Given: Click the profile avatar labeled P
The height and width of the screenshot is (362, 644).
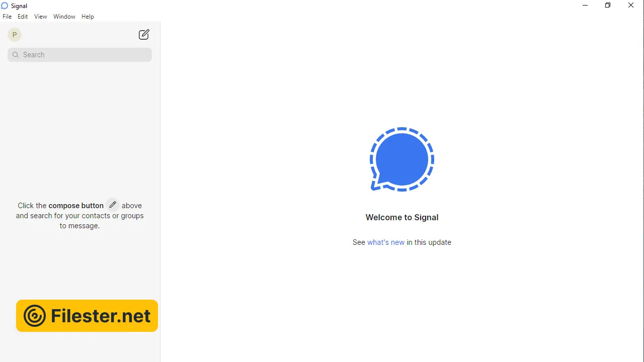Looking at the screenshot, I should coord(15,35).
